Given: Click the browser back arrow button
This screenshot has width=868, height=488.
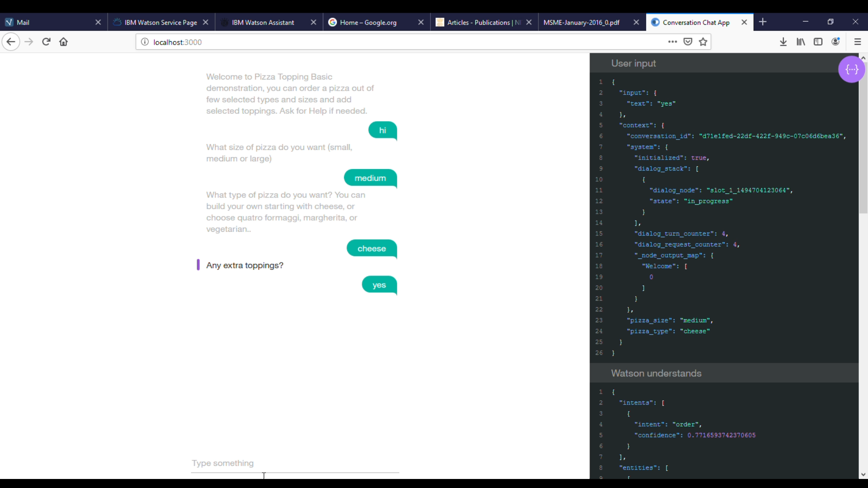Looking at the screenshot, I should (x=11, y=42).
